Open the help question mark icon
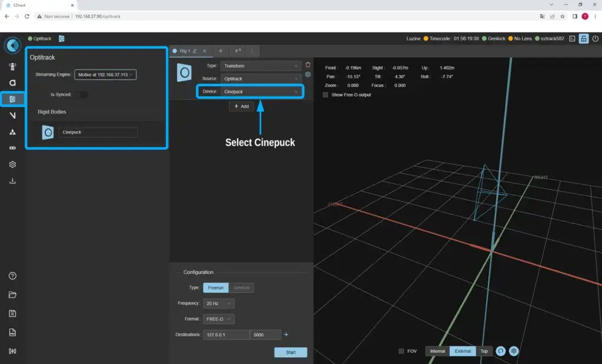The image size is (602, 364). point(12,276)
